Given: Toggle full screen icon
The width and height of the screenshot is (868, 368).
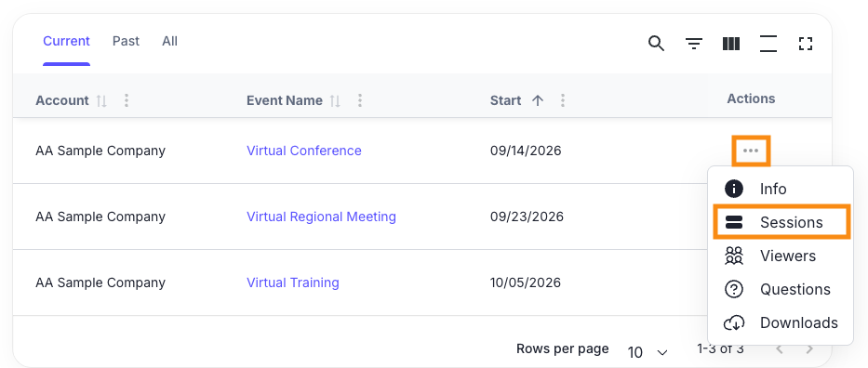Looking at the screenshot, I should [x=806, y=43].
